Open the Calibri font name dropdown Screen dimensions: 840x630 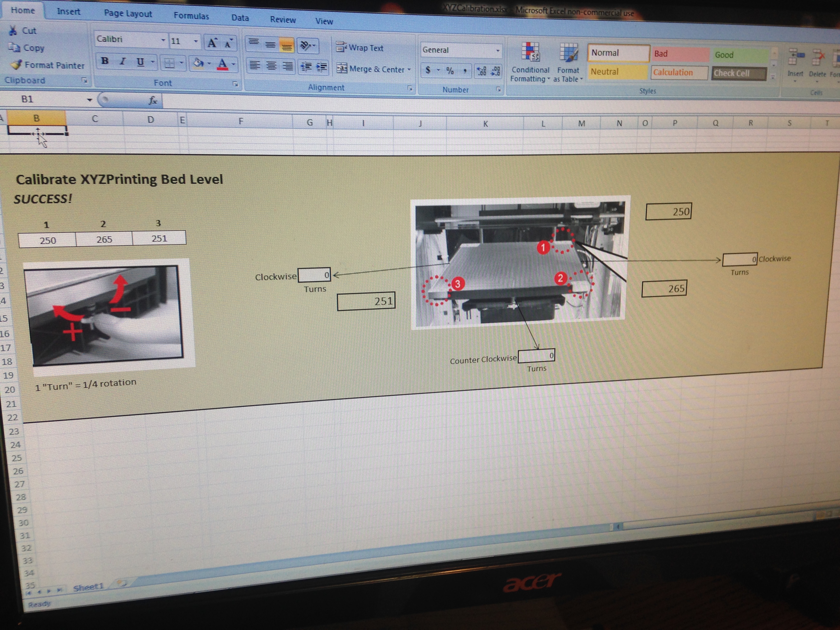click(163, 40)
